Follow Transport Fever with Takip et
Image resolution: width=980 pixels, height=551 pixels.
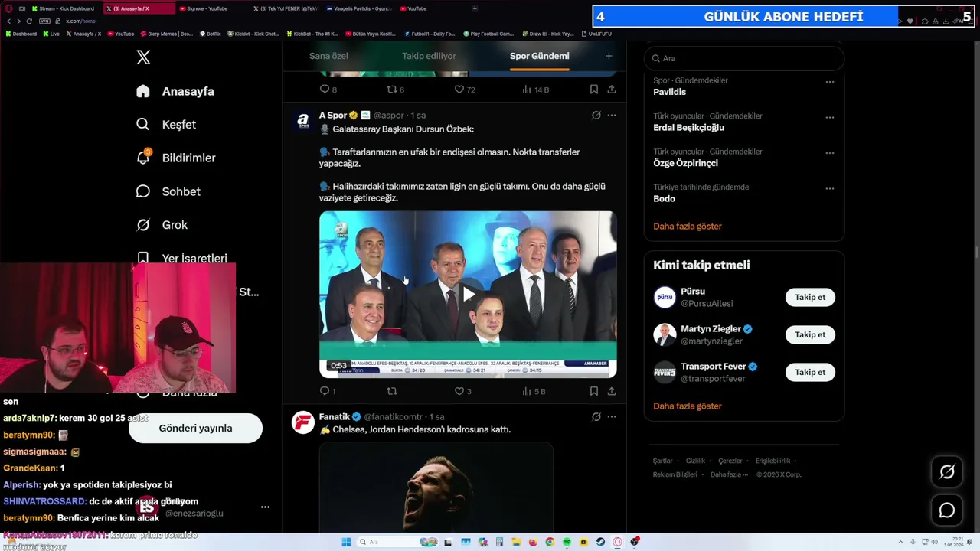(x=810, y=372)
